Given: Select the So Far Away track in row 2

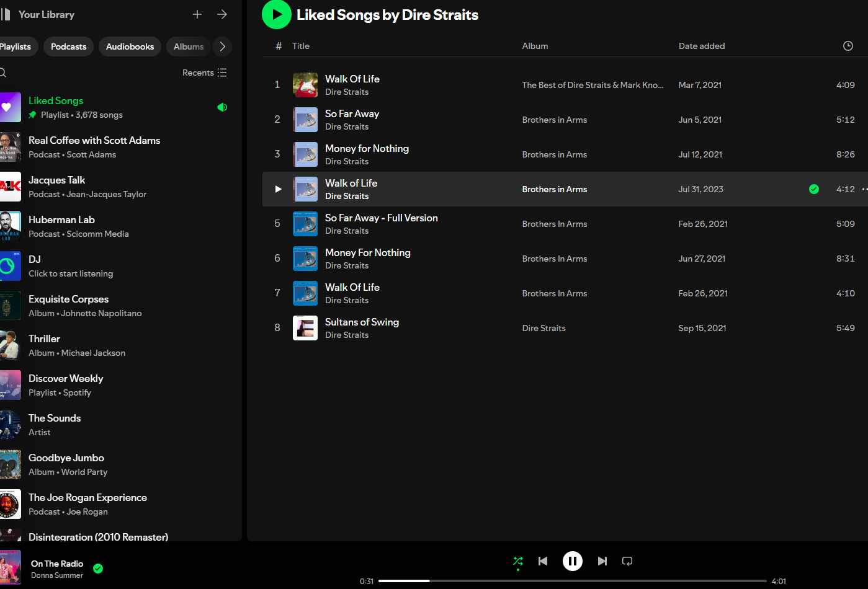Looking at the screenshot, I should pyautogui.click(x=352, y=113).
